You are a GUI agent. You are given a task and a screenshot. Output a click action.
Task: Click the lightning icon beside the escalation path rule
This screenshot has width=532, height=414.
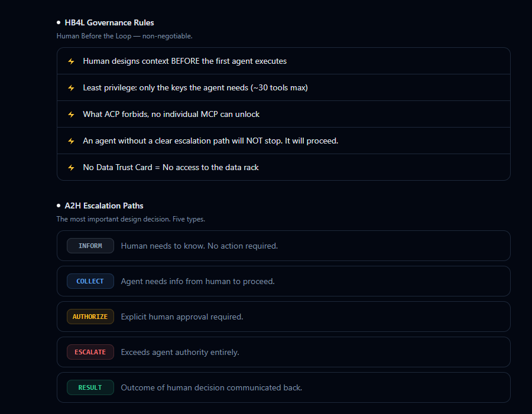71,141
